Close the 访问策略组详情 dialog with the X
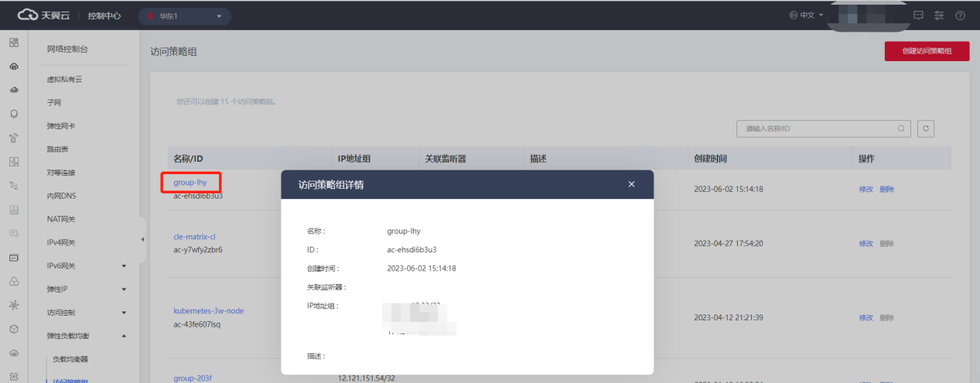Screen dimensions: 980x383 (631, 184)
